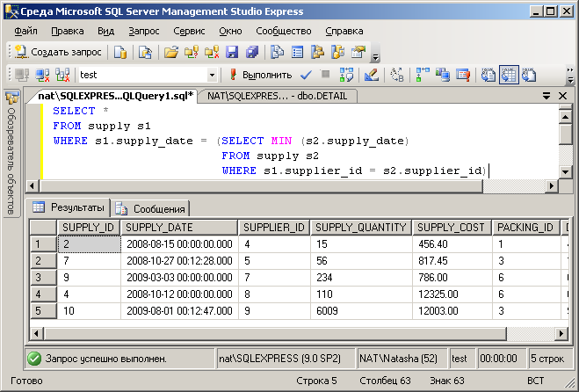Click the Design Query in Editor icon
Screen dimensions: 579x392
point(371,75)
